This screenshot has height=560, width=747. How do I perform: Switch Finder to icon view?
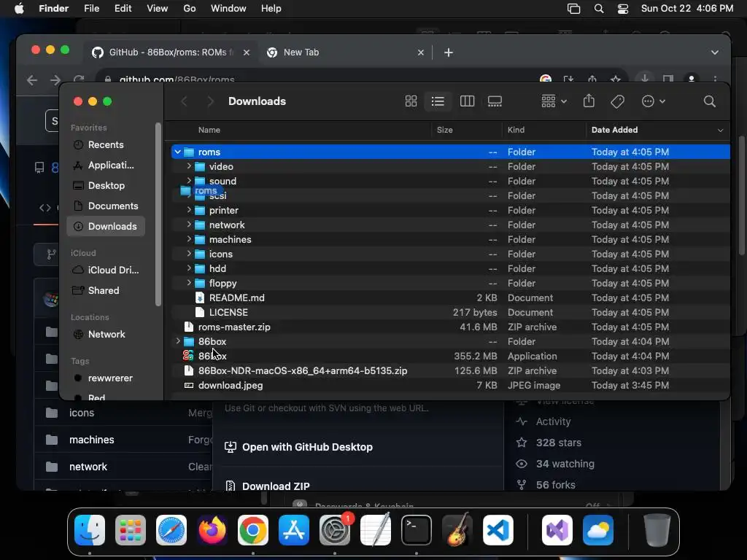coord(411,101)
